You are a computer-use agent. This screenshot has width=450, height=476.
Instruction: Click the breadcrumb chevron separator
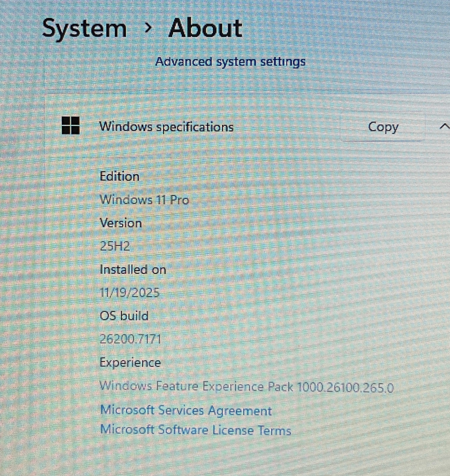pyautogui.click(x=148, y=28)
